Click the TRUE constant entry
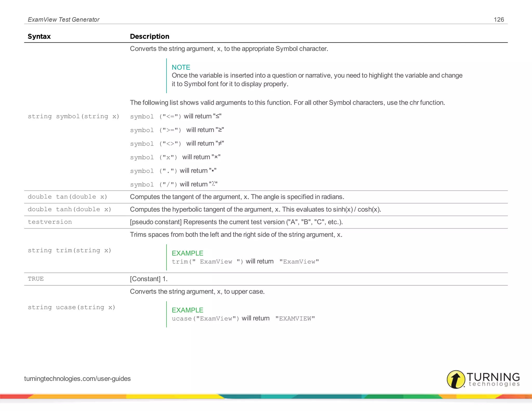532x411 pixels. click(36, 279)
